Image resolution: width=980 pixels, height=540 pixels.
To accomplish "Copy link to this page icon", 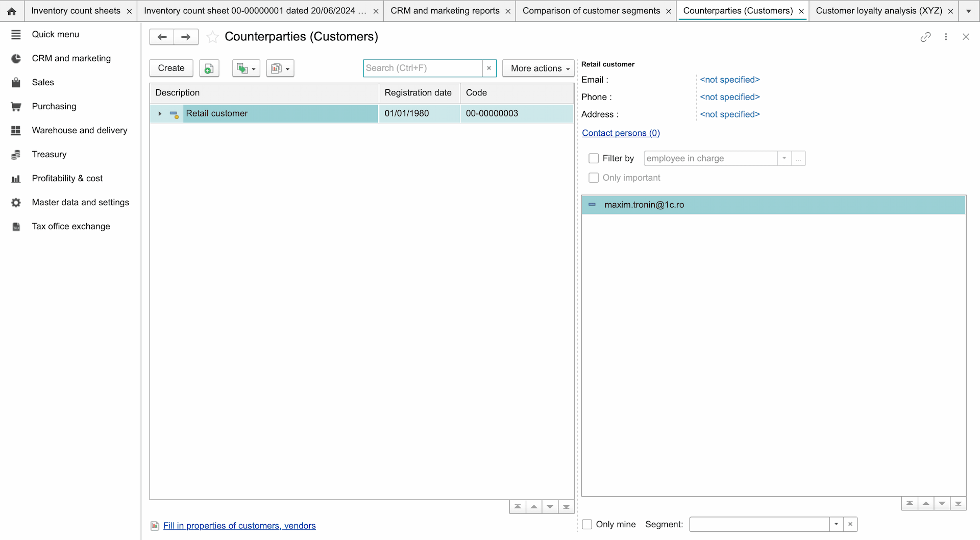I will [925, 37].
